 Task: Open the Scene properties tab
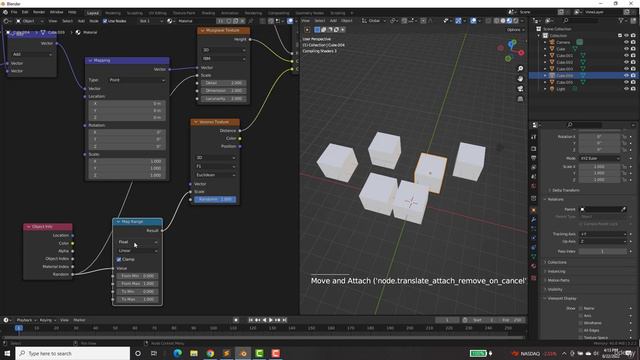point(533,177)
